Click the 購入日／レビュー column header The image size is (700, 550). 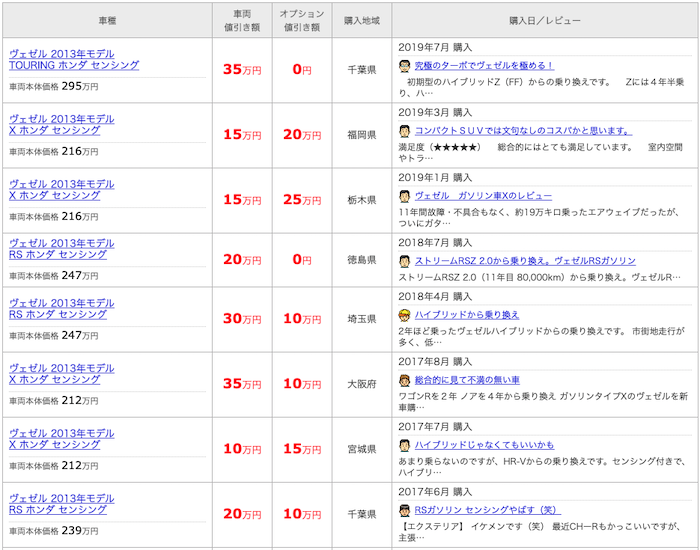[x=545, y=21]
